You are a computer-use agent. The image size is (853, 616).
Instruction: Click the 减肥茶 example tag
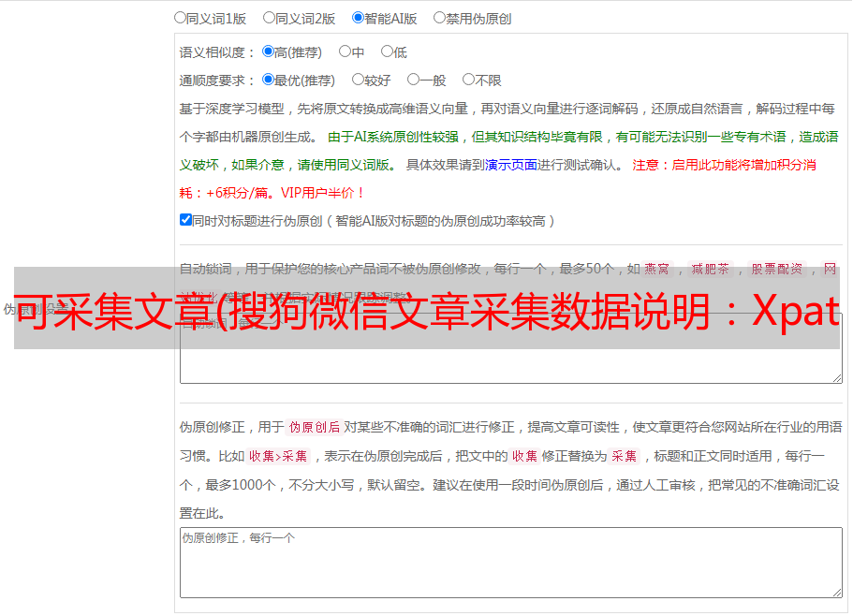tap(711, 269)
